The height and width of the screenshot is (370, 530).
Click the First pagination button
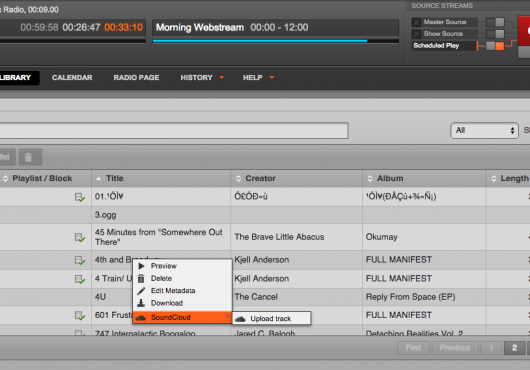click(x=413, y=348)
